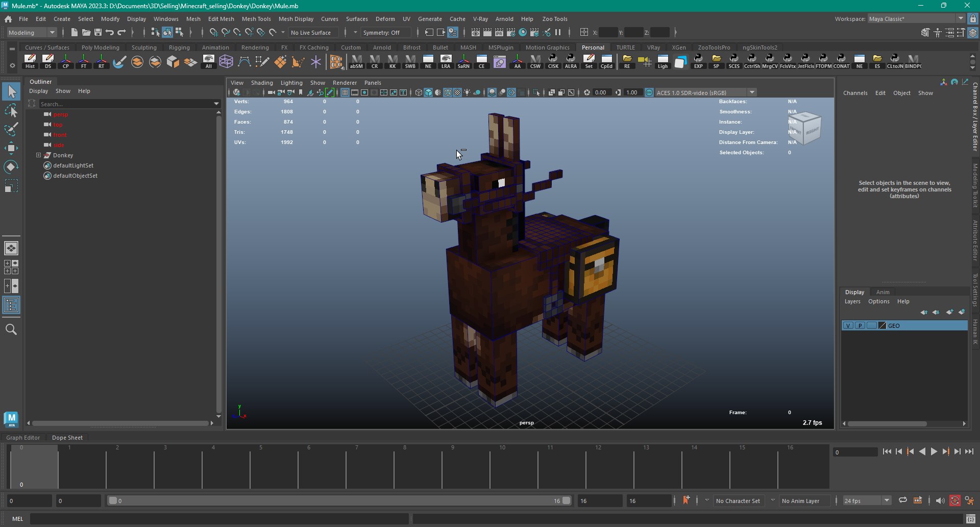Switch to the Poly Modeling shelf tab

[x=101, y=47]
